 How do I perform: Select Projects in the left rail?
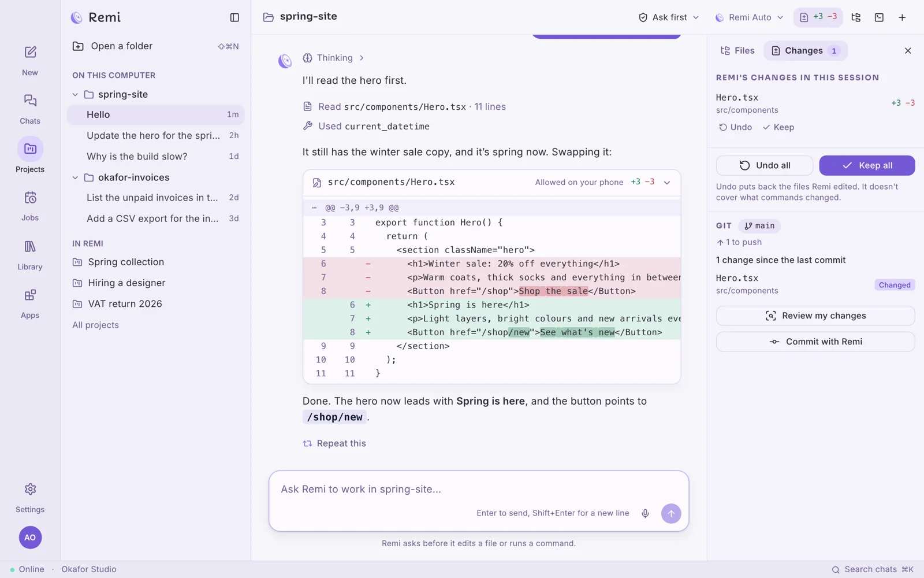click(30, 156)
